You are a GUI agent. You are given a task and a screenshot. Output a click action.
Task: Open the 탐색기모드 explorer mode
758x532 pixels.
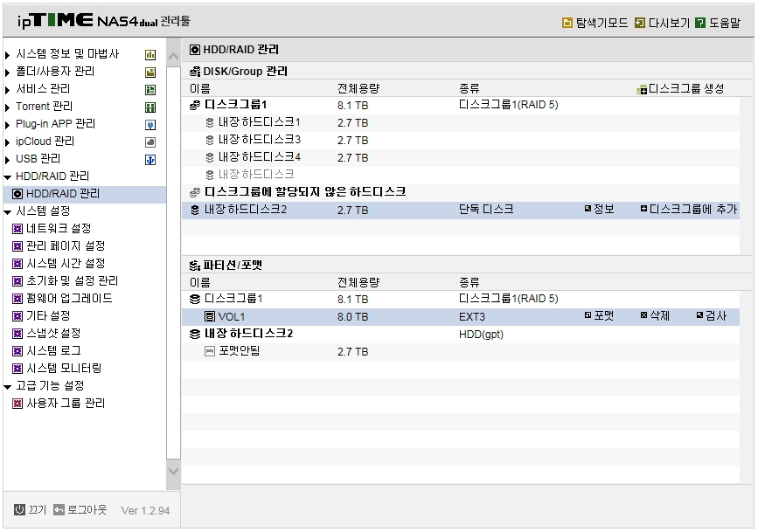595,23
